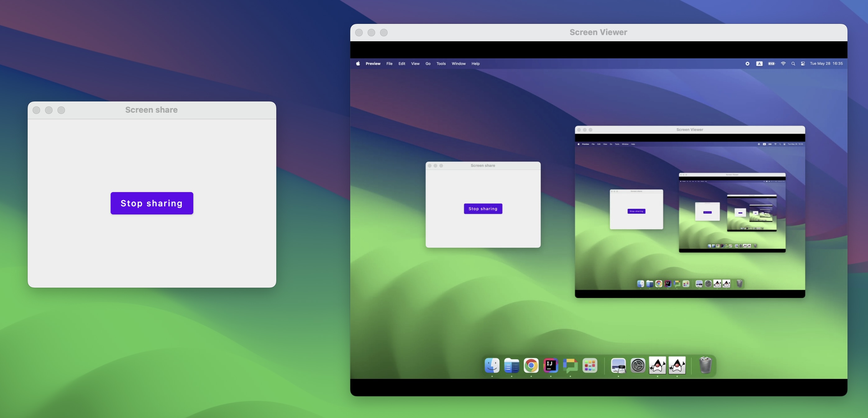The height and width of the screenshot is (418, 868).
Task: Open the Preview menu in menu bar
Action: (372, 64)
